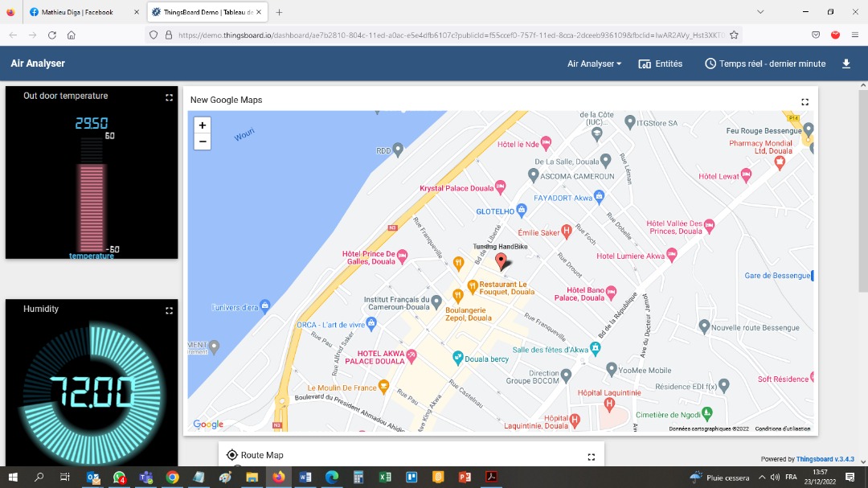Click the GLOTELHO shop pin
Viewport: 868px width, 488px height.
click(x=521, y=210)
